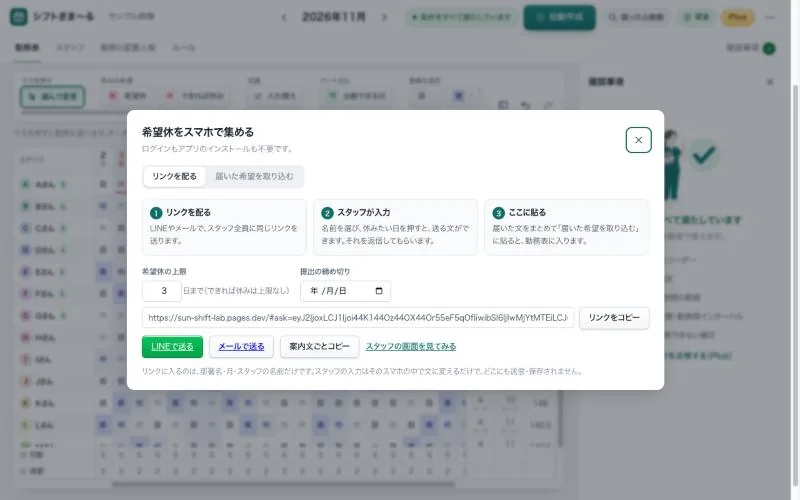The height and width of the screenshot is (500, 800).
Task: Click step 2 card heading スタッフが入力
Action: coord(363,212)
